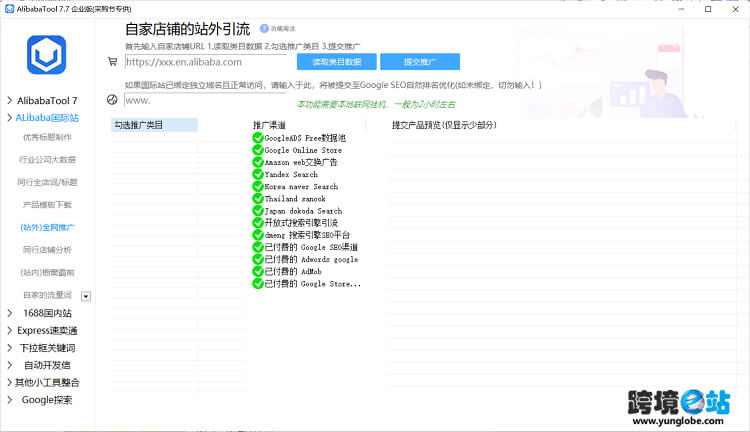Expand the 自动开发信 section

click(x=10, y=365)
